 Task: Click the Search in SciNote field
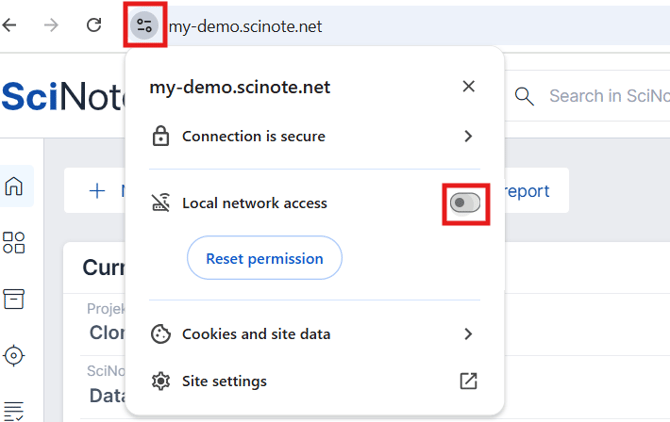605,96
